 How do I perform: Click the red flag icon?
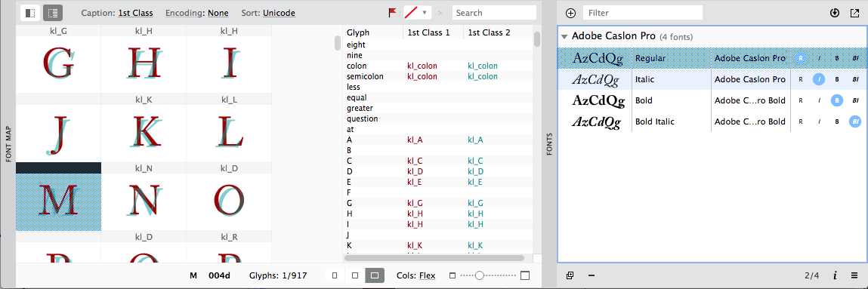pos(393,12)
